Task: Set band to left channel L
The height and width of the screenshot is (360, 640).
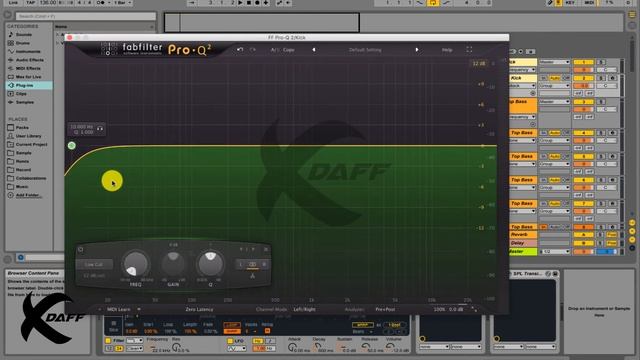Action: pyautogui.click(x=241, y=264)
